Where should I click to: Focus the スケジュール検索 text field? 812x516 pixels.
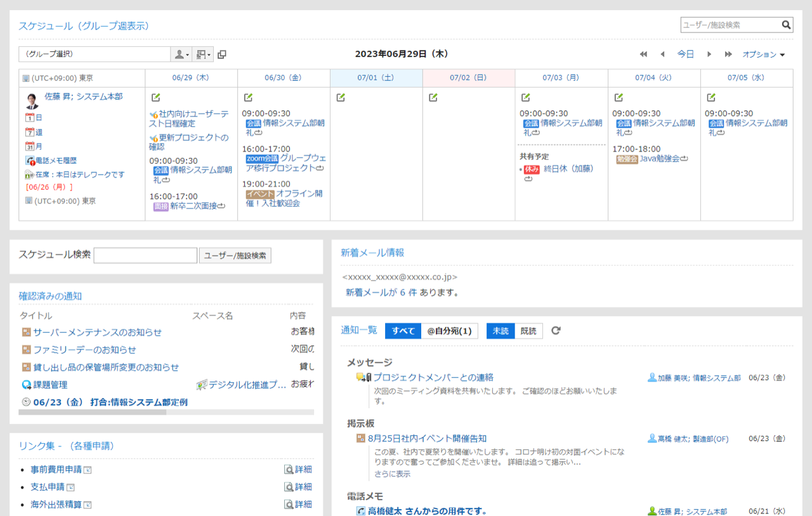(145, 255)
